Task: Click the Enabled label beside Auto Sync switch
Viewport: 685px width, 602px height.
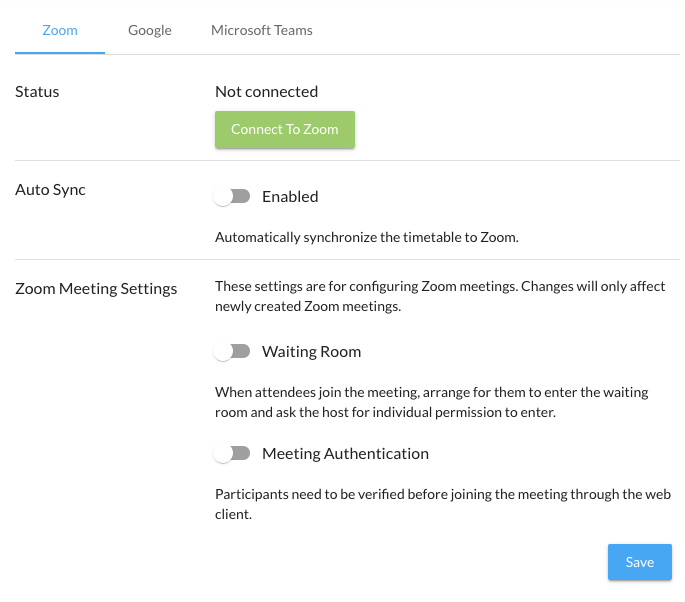Action: pos(290,197)
